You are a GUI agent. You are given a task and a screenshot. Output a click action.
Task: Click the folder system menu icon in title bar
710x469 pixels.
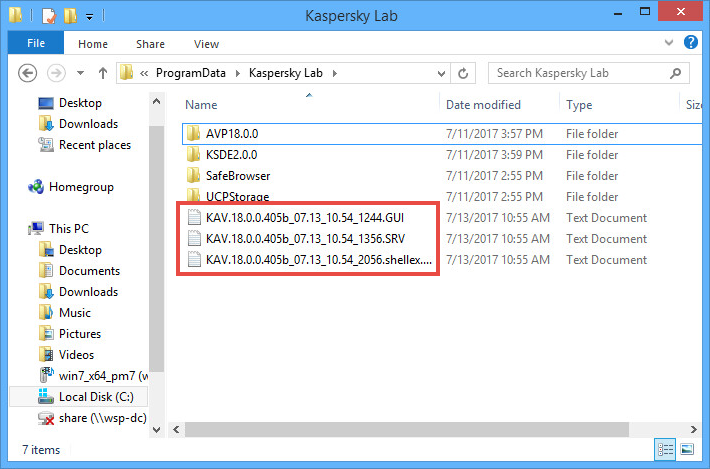pyautogui.click(x=15, y=15)
